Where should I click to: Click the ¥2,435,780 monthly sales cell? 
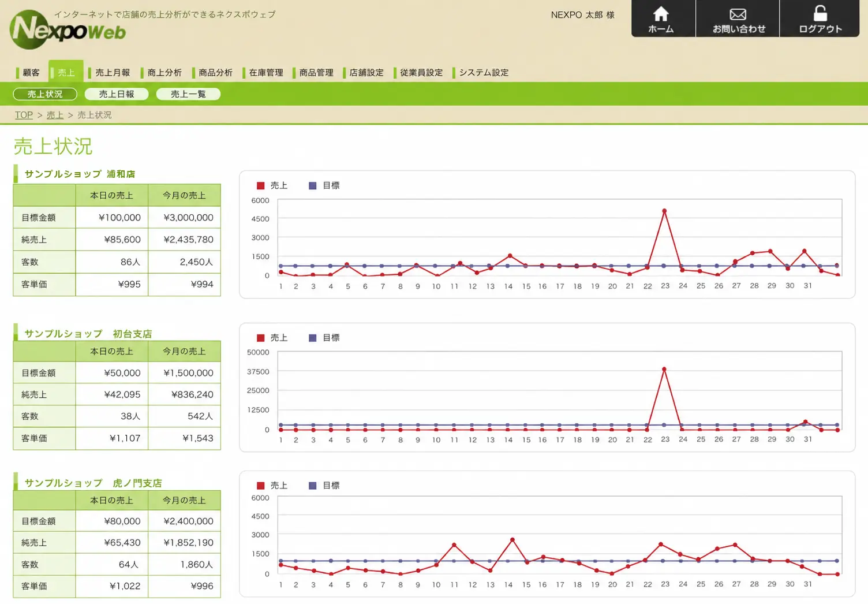point(184,240)
